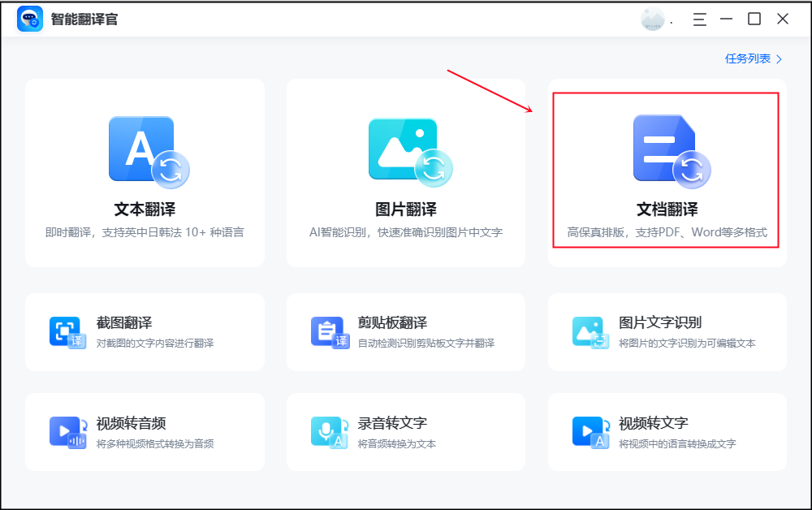Launch the 剪贴板翻译 clipboard translate icon
This screenshot has width=812, height=510.
point(330,332)
